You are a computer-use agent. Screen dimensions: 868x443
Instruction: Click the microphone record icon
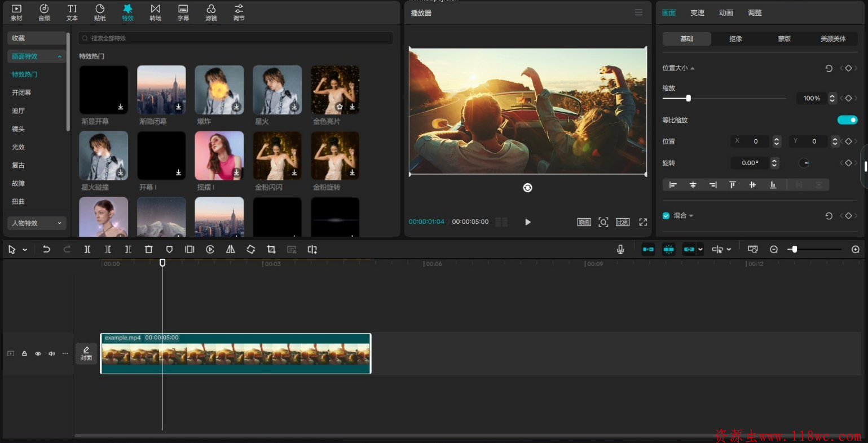tap(620, 249)
